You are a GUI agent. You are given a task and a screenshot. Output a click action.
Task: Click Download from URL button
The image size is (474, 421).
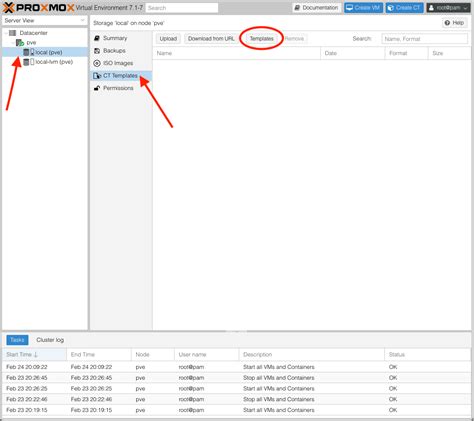click(211, 39)
